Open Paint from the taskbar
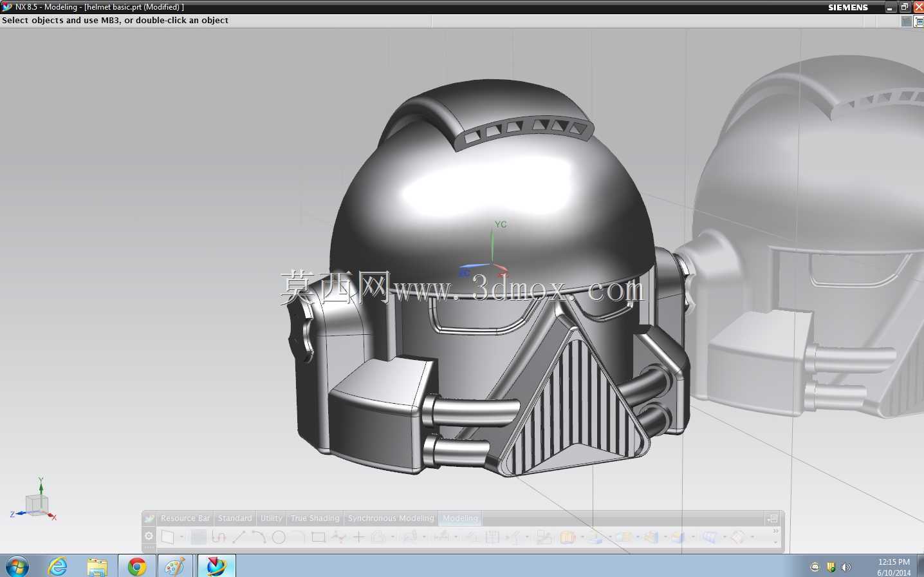The width and height of the screenshot is (924, 577). coord(175,567)
